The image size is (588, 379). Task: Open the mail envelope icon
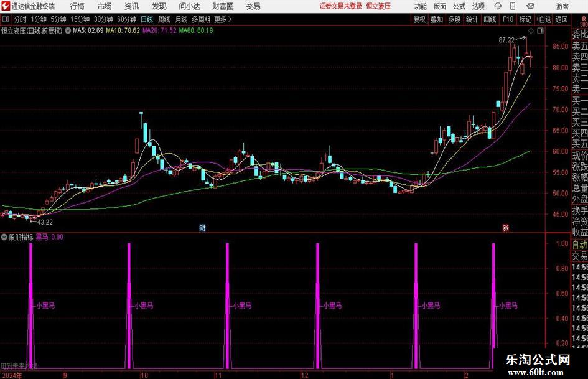[x=530, y=6]
